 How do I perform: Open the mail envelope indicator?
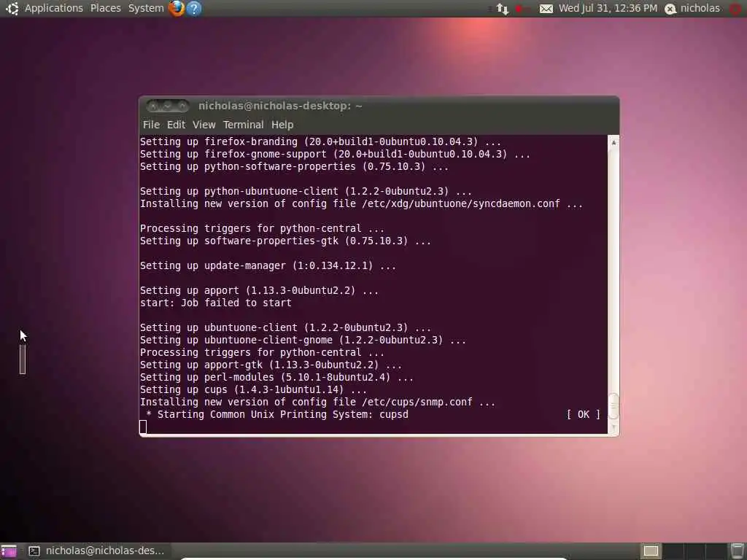click(x=546, y=9)
